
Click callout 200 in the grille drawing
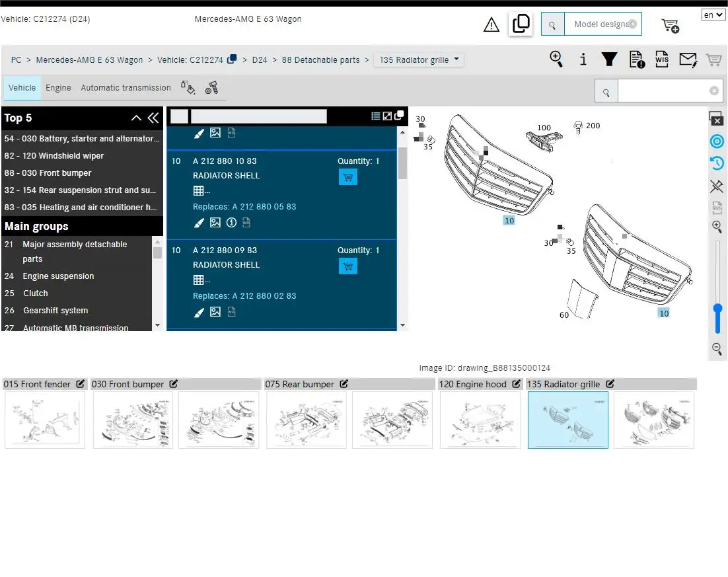593,126
